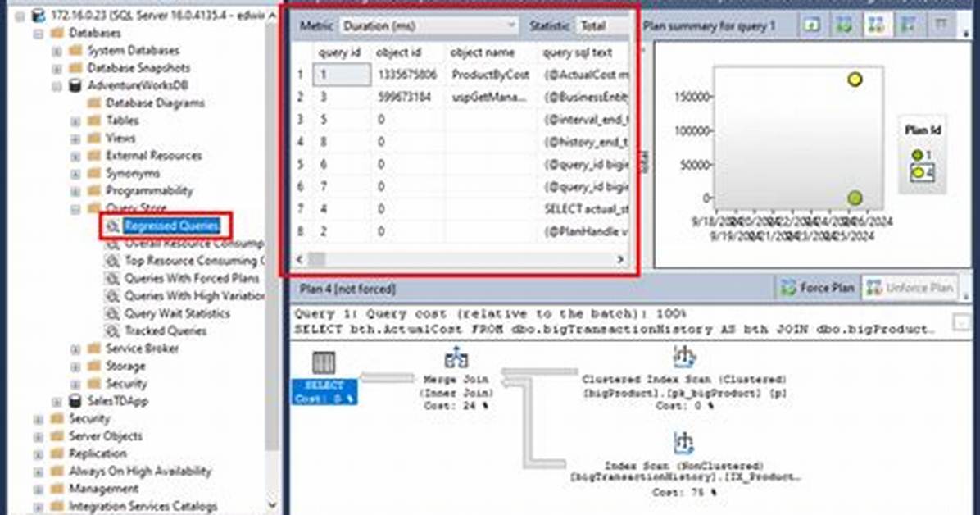Click the Unforce Plan button
Viewport: 980px width, 515px height.
point(910,288)
